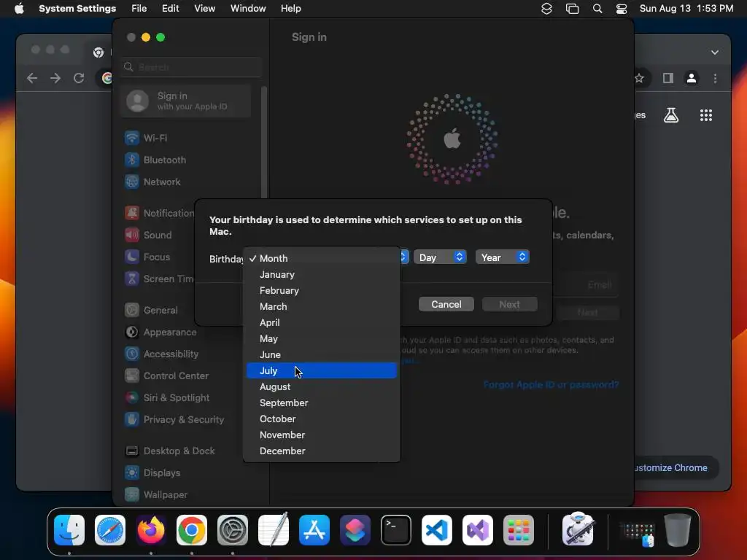Select October as birthday month
Viewport: 747px width, 560px height.
[322, 419]
